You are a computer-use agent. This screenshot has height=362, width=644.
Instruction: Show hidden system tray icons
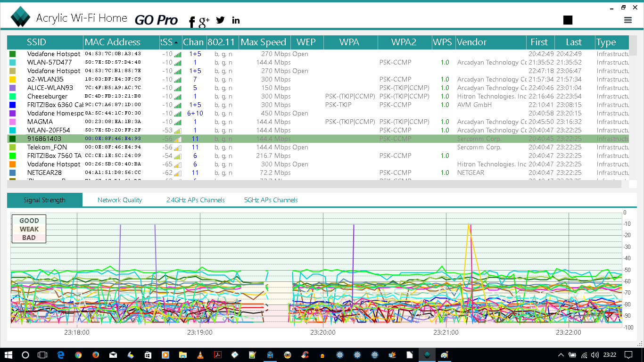click(561, 354)
